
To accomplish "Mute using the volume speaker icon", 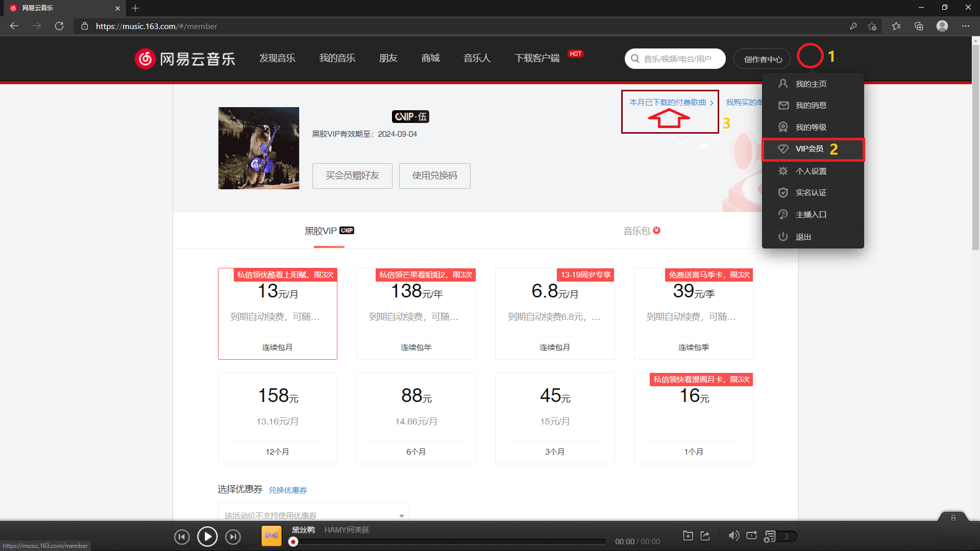I will pyautogui.click(x=733, y=536).
